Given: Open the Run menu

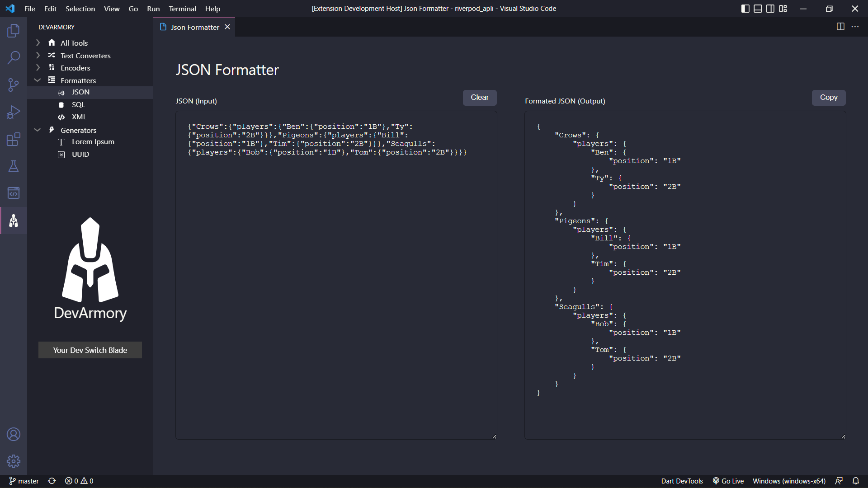Looking at the screenshot, I should click(153, 9).
